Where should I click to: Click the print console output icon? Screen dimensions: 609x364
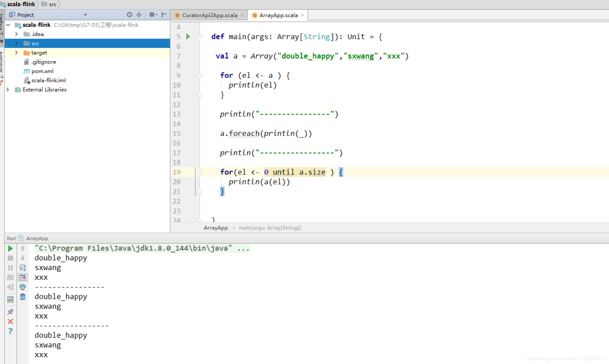tap(23, 287)
